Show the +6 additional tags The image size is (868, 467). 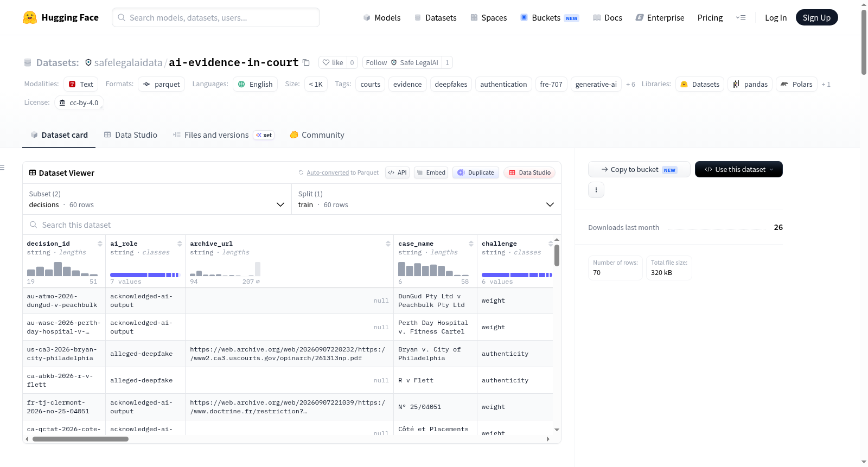[630, 84]
